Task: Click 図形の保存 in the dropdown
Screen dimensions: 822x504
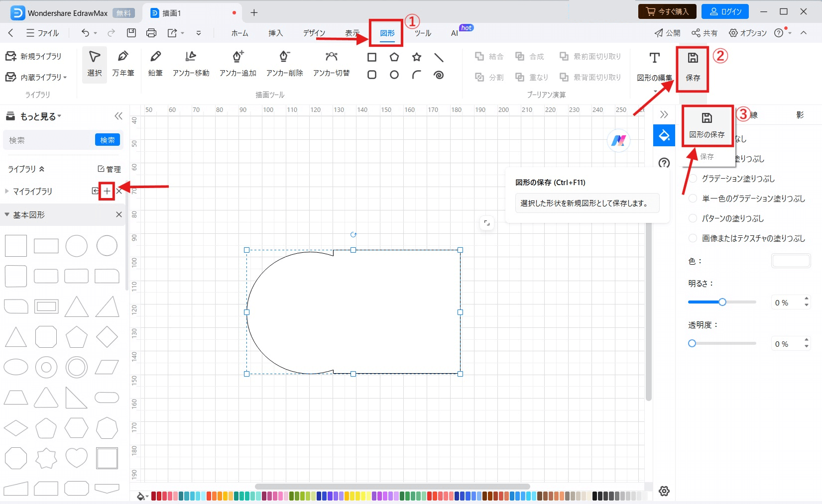Action: [707, 125]
